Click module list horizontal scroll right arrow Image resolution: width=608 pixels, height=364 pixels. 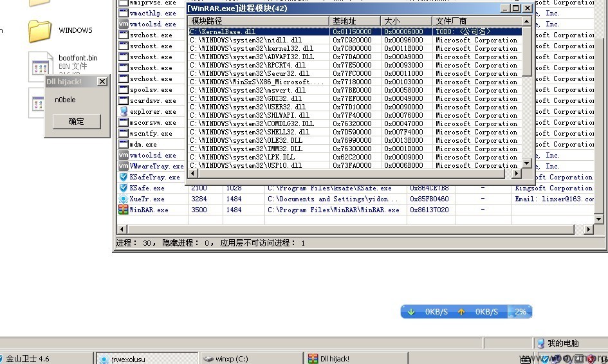(516, 174)
